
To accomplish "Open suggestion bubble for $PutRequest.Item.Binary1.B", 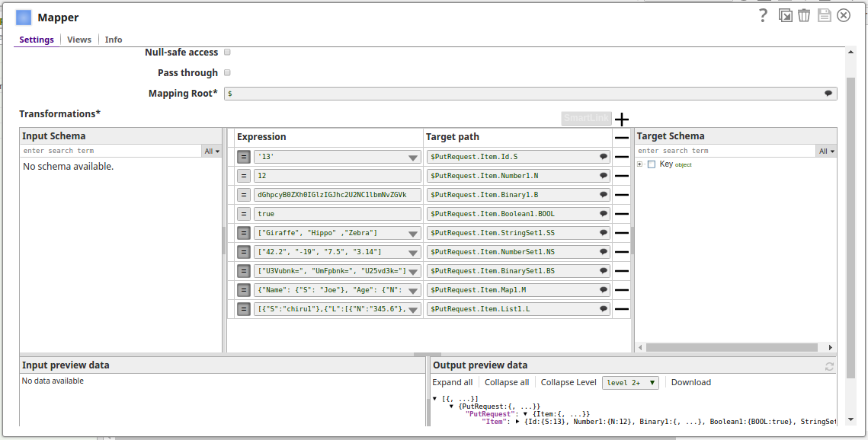I will [604, 195].
